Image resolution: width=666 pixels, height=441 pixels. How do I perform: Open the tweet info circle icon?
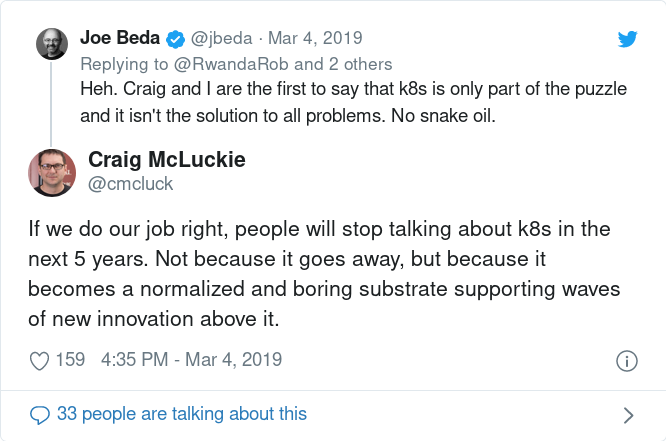tap(626, 361)
